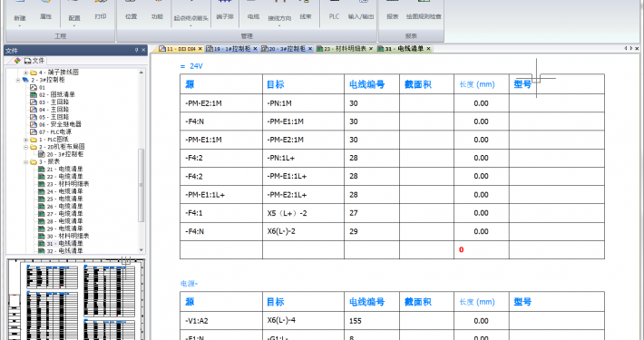The height and width of the screenshot is (340, 644).
Task: Click the 报表 ribbon button
Action: 393,10
